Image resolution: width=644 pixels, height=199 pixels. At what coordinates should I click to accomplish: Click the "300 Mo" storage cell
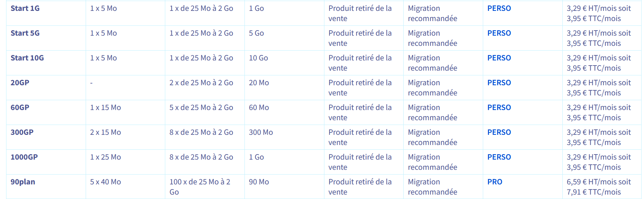pos(261,132)
